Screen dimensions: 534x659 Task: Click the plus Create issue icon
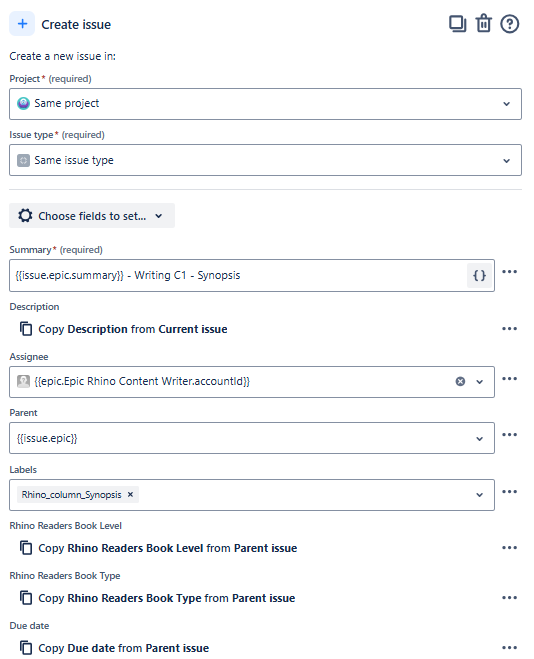(x=22, y=24)
